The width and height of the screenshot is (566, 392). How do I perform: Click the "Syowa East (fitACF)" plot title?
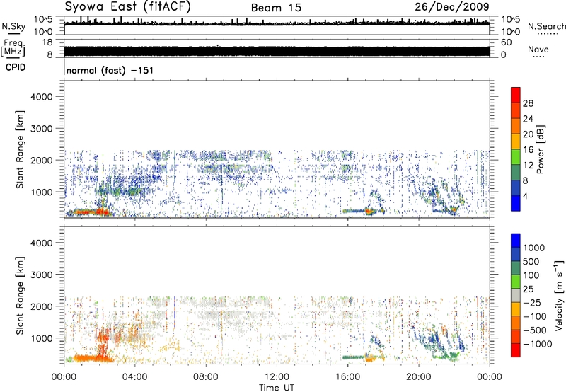[127, 6]
